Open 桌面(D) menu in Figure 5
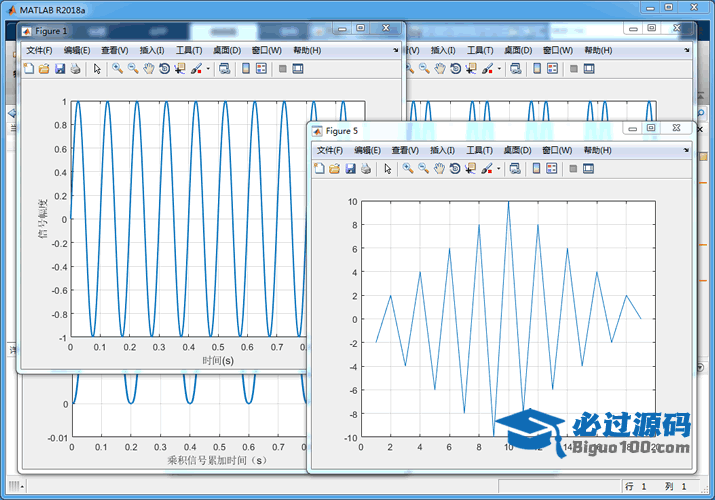The width and height of the screenshot is (715, 500). [517, 150]
